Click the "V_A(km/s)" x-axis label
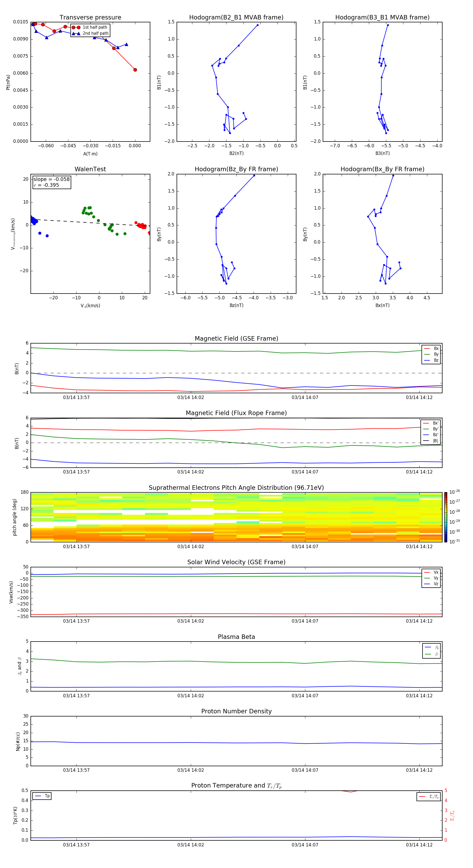 90,306
